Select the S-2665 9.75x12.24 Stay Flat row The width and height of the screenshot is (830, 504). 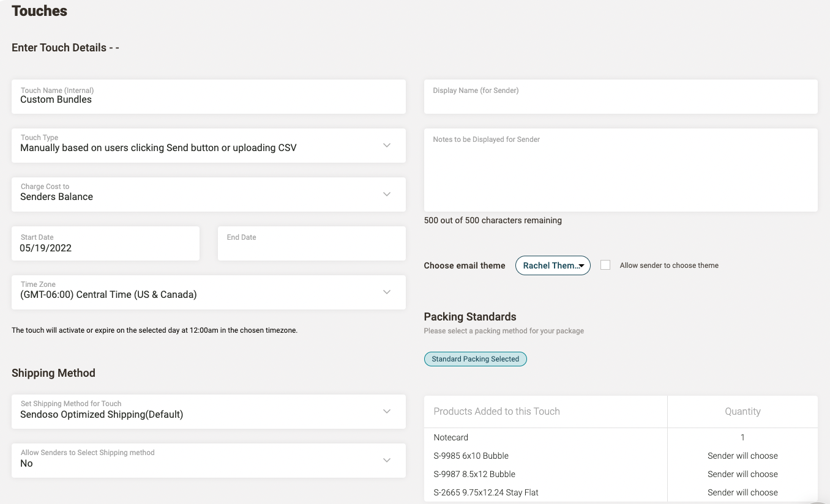[x=486, y=492]
